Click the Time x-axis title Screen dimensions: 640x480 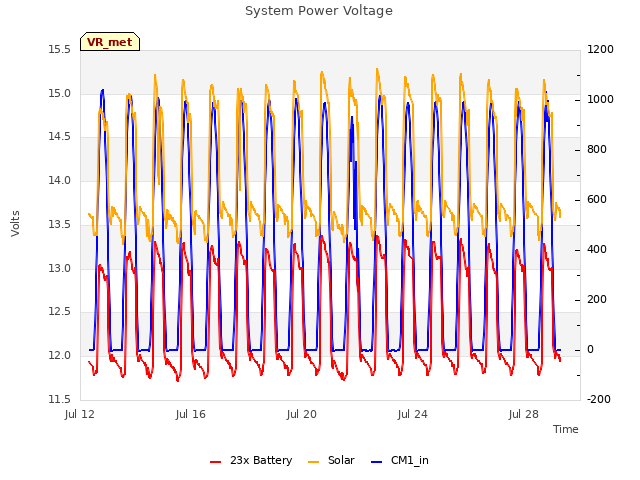pos(565,429)
